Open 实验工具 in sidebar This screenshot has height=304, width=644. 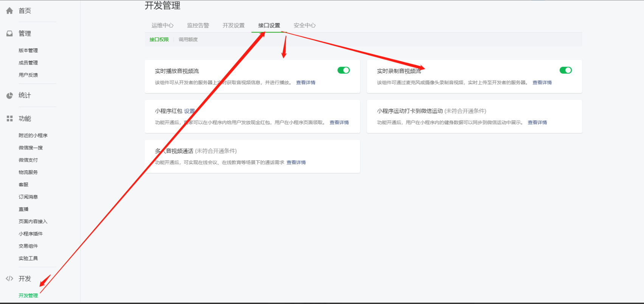[x=28, y=258]
